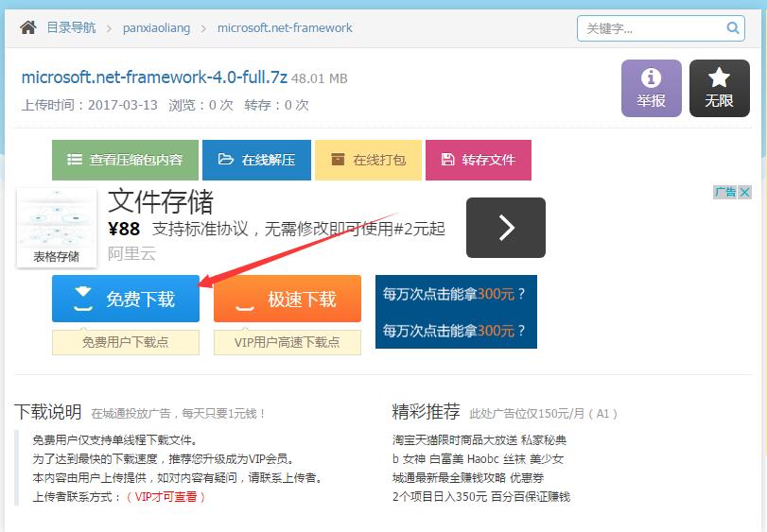Click the dark arrow button on ad
The width and height of the screenshot is (767, 532).
pyautogui.click(x=506, y=228)
